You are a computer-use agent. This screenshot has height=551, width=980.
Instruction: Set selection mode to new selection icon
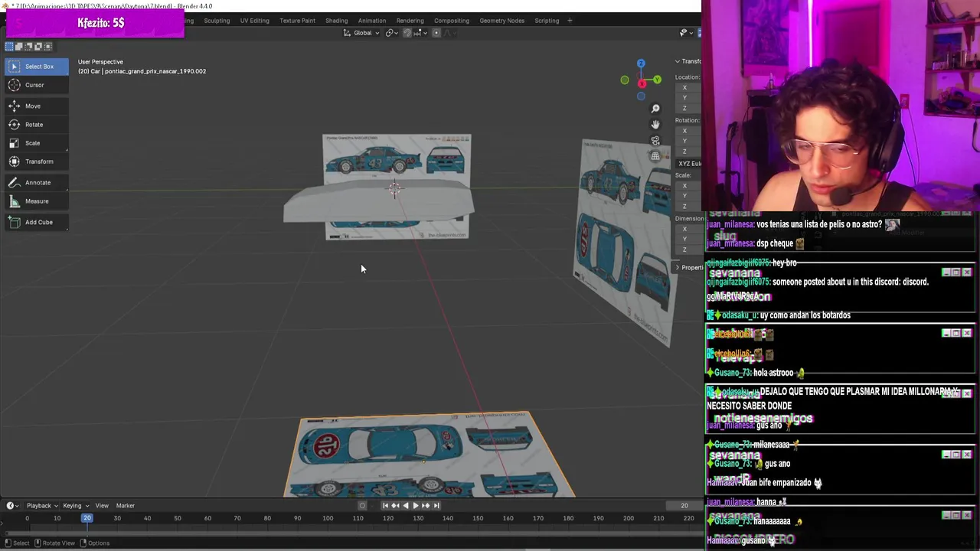[x=9, y=47]
